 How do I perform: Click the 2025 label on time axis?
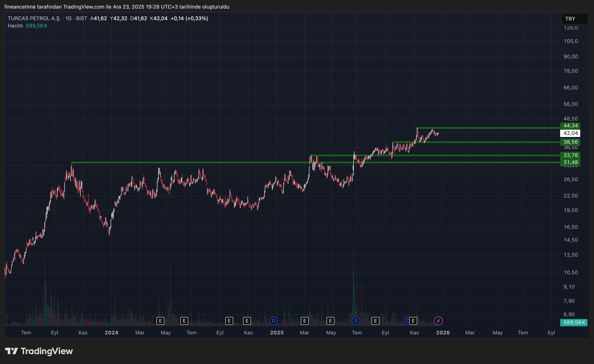pos(277,333)
